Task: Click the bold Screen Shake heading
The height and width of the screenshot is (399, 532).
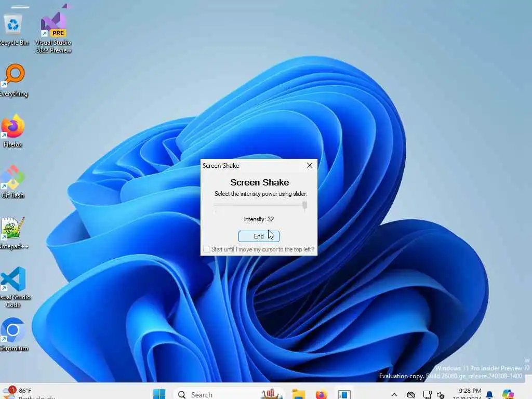Action: pos(260,182)
